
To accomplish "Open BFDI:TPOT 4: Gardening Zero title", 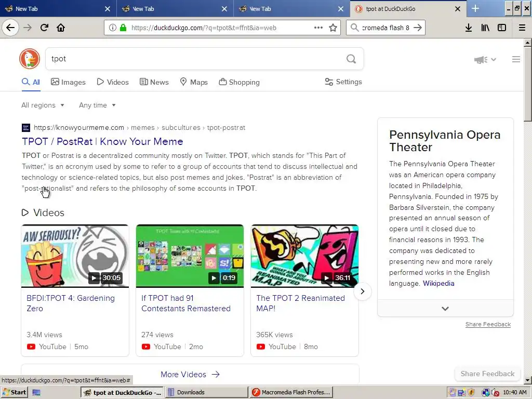I will coord(71,303).
